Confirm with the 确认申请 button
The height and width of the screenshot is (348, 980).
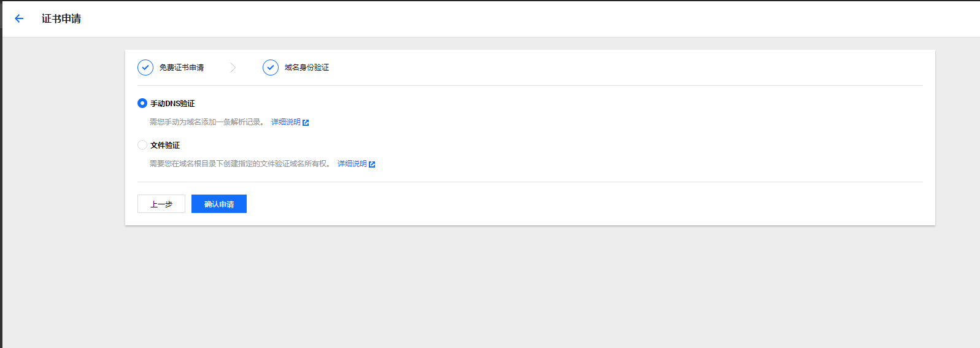click(219, 204)
